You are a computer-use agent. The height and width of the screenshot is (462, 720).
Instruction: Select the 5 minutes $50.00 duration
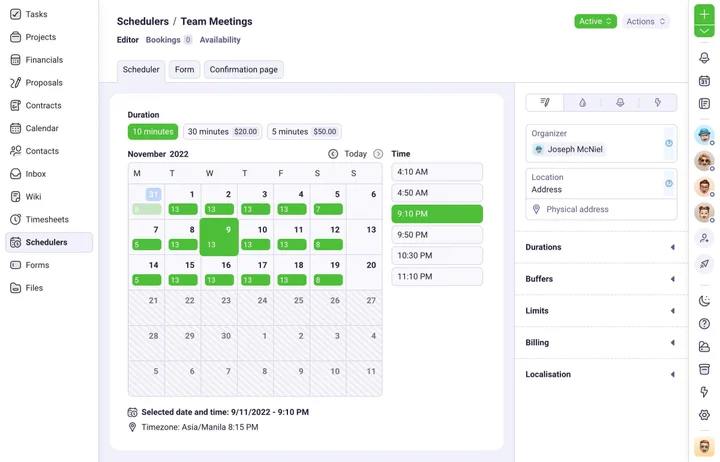click(x=304, y=132)
